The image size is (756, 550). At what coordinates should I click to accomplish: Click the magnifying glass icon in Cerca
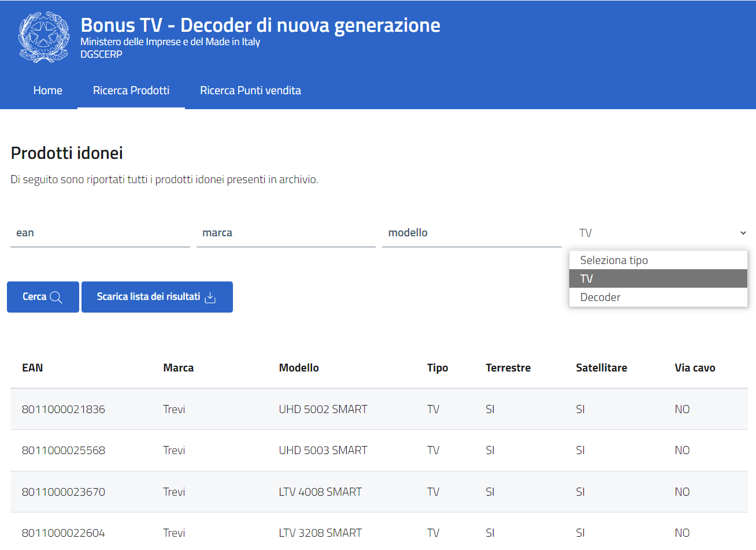pos(56,297)
